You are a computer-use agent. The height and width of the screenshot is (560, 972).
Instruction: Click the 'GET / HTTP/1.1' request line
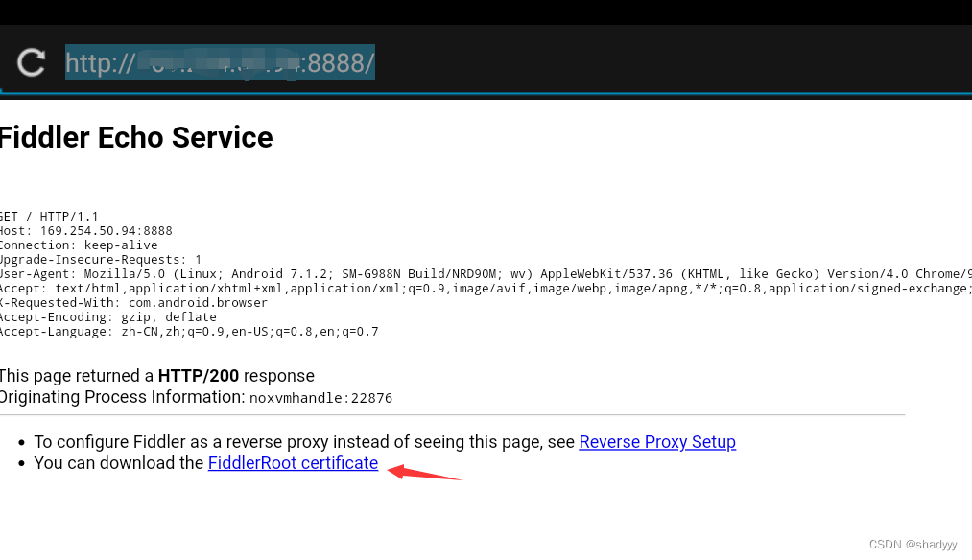click(49, 216)
